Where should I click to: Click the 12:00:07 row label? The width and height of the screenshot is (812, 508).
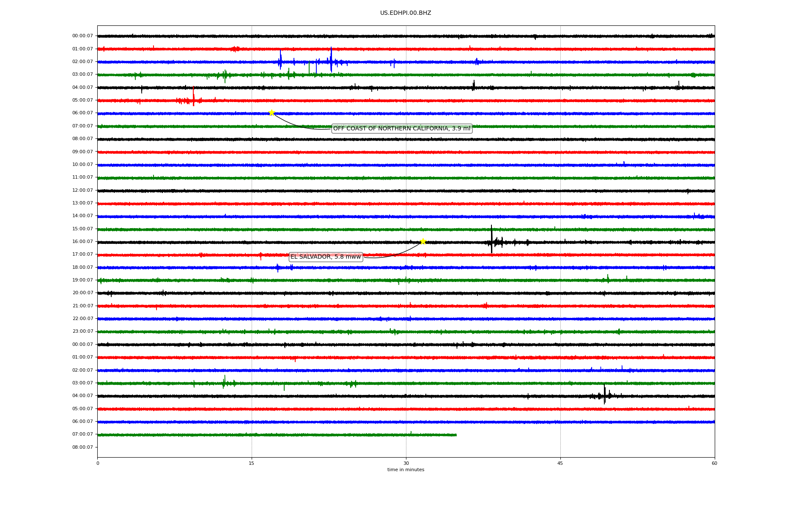click(x=82, y=190)
